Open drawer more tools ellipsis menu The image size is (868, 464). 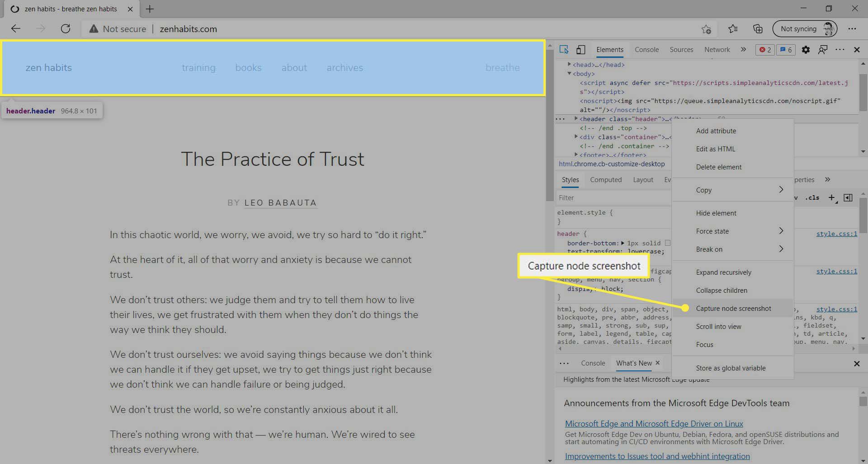(x=564, y=363)
